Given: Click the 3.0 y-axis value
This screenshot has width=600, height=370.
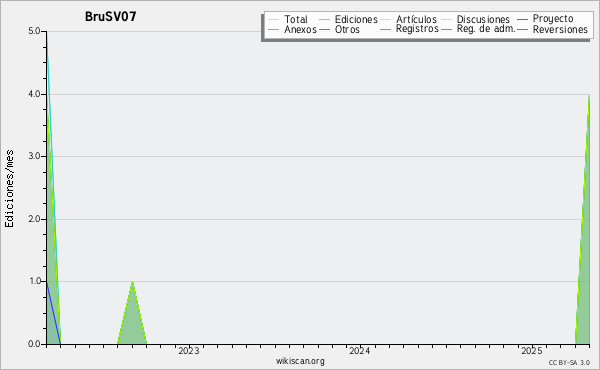Looking at the screenshot, I should tap(34, 156).
